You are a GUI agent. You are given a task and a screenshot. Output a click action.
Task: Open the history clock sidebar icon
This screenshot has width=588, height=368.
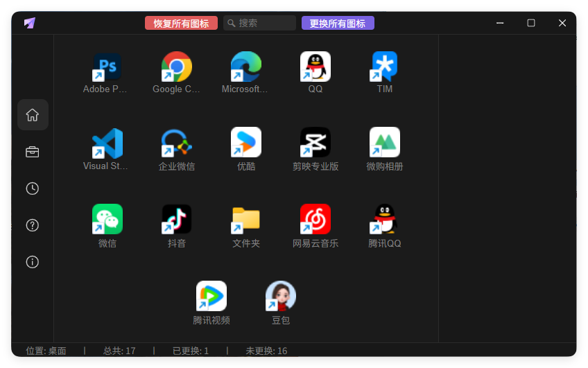click(33, 189)
